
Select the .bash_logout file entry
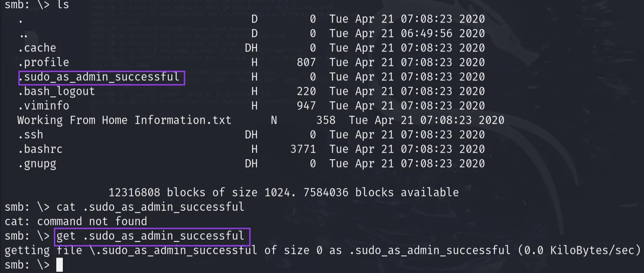tap(56, 91)
